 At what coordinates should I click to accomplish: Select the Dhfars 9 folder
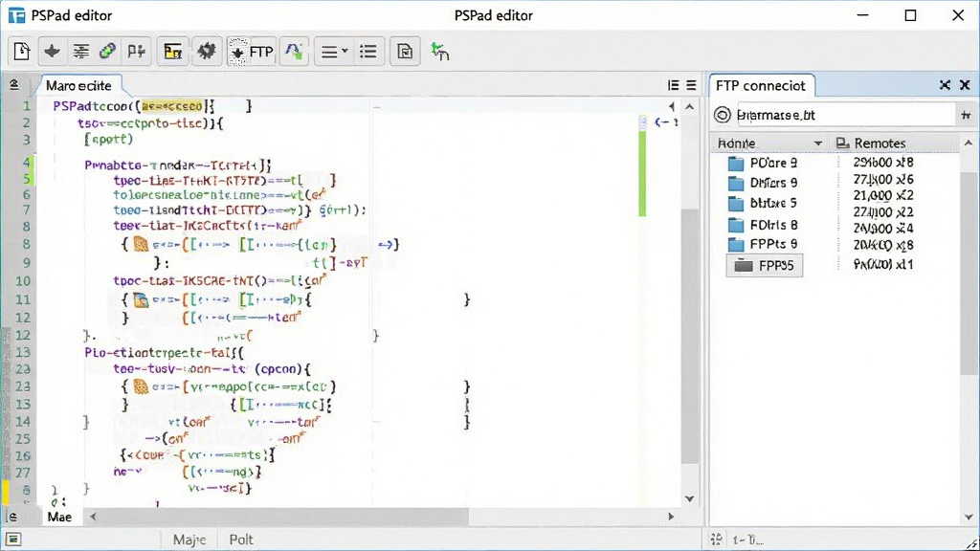click(x=764, y=183)
